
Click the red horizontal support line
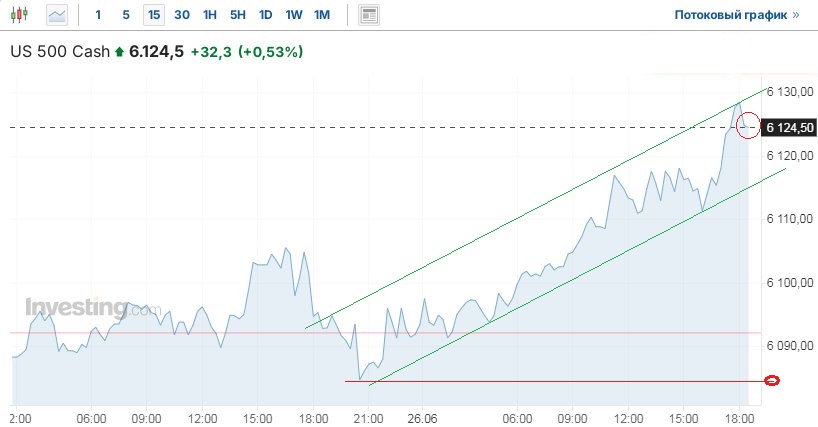point(550,381)
